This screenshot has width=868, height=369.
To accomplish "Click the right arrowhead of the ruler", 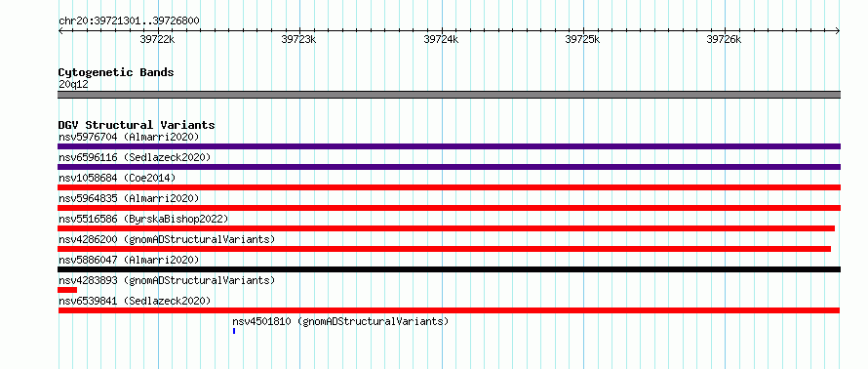I will click(x=838, y=31).
